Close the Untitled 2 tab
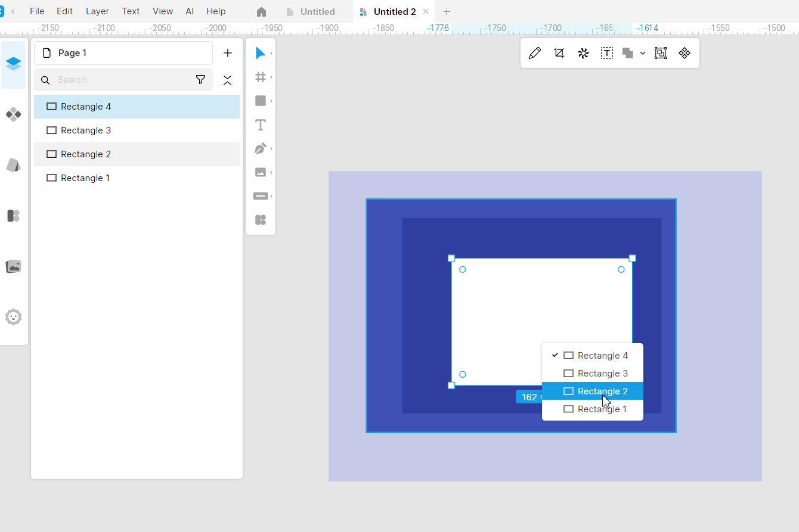The width and height of the screenshot is (799, 532). [426, 11]
